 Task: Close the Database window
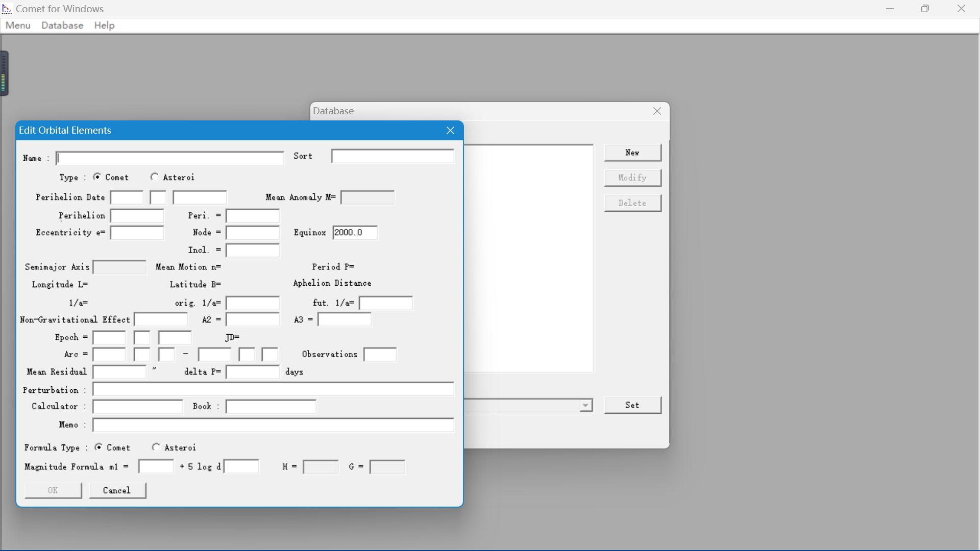pos(657,111)
